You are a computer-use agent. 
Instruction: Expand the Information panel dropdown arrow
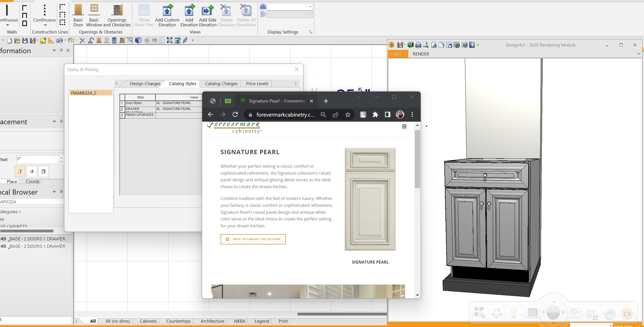[x=54, y=50]
